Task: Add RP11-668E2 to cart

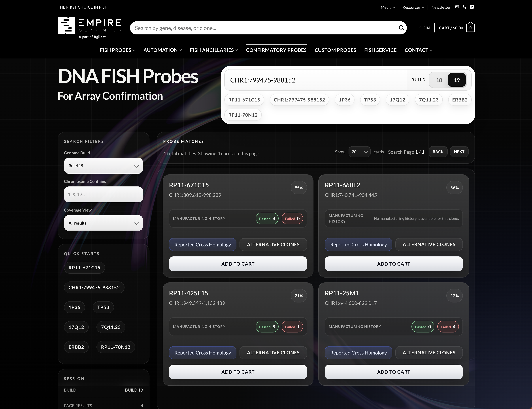Action: pyautogui.click(x=394, y=264)
